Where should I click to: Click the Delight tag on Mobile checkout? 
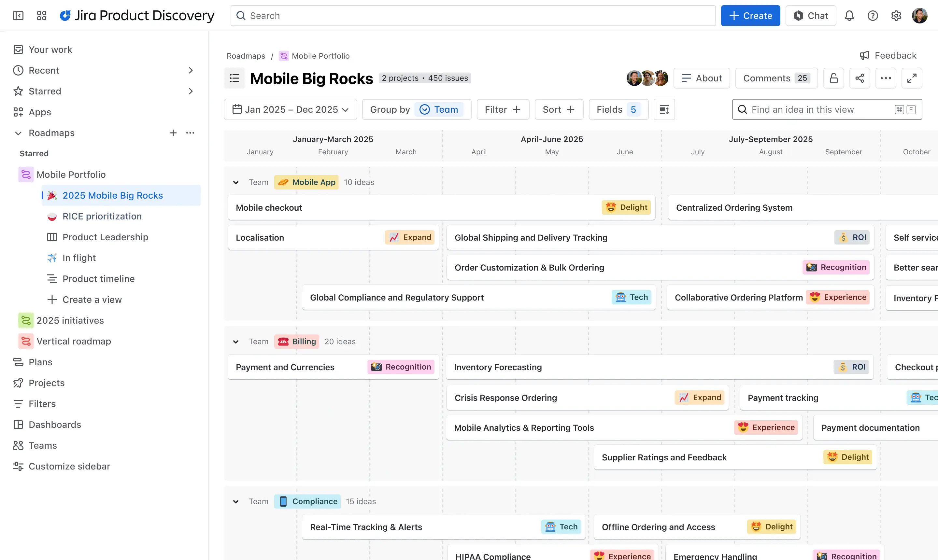point(626,207)
